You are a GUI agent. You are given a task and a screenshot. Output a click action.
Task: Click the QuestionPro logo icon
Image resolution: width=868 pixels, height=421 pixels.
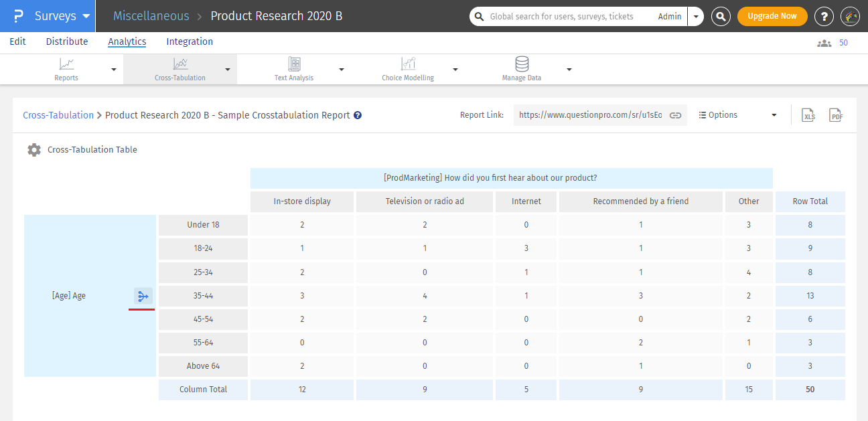19,16
